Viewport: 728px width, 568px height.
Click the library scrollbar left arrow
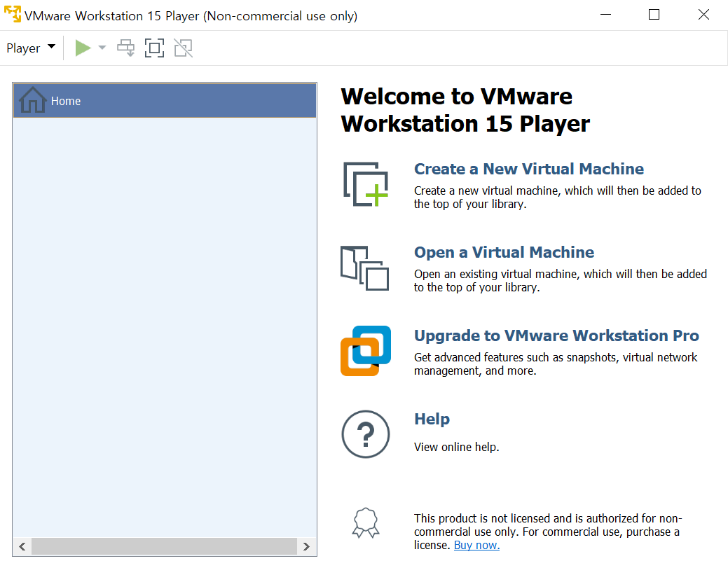coord(22,547)
